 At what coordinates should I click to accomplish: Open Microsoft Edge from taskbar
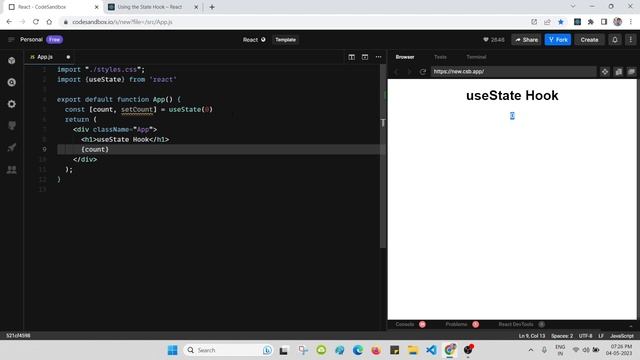(358, 350)
